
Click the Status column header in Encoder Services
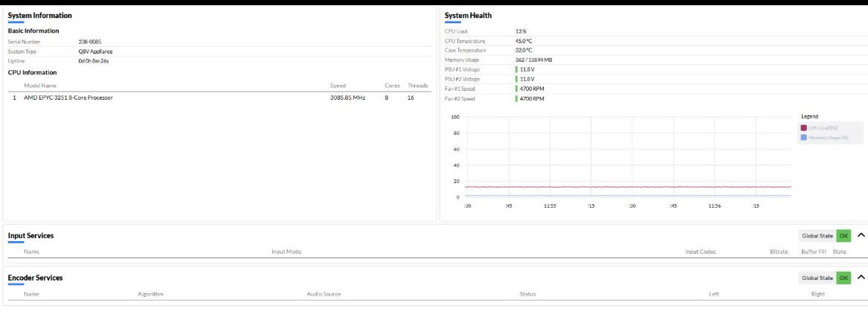[527, 294]
